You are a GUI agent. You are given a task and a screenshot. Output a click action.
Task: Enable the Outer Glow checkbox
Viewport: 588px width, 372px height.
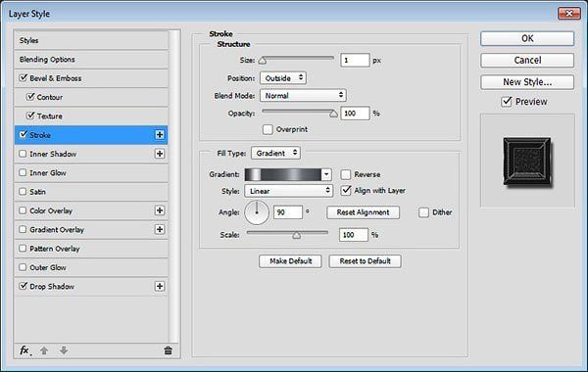click(23, 267)
